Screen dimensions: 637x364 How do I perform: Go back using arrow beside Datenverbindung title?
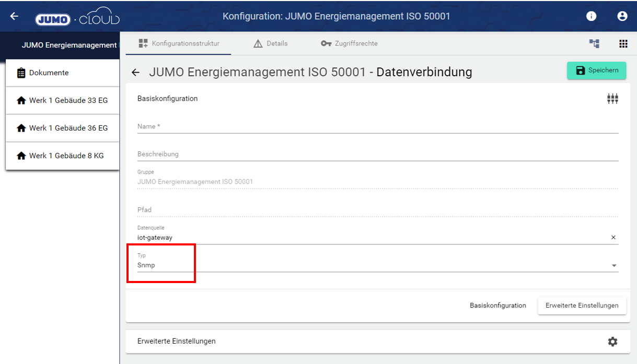135,73
